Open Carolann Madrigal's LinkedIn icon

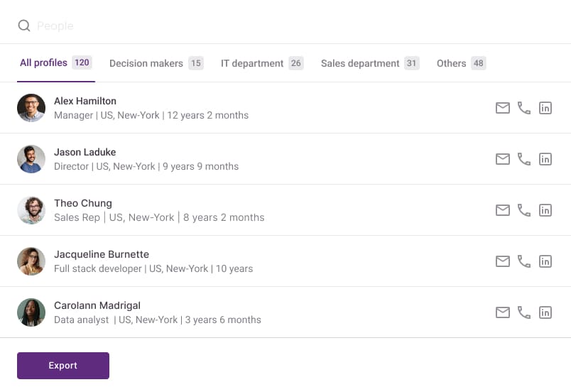pyautogui.click(x=545, y=312)
